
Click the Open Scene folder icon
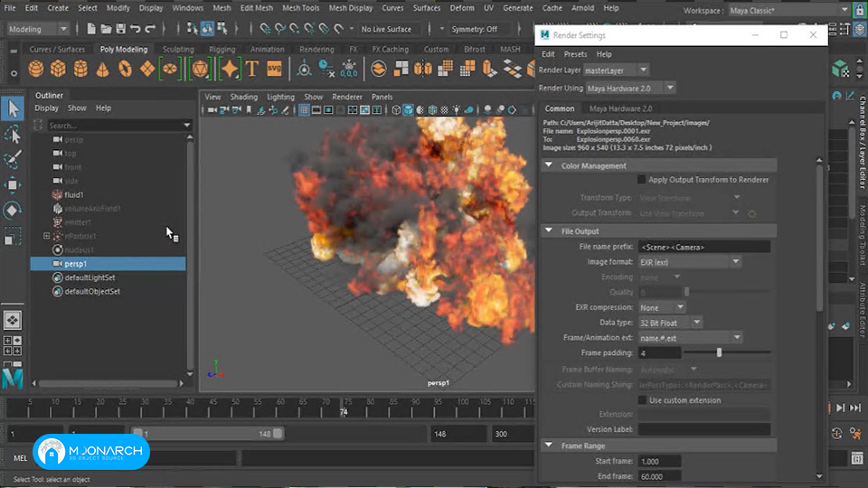pos(107,29)
